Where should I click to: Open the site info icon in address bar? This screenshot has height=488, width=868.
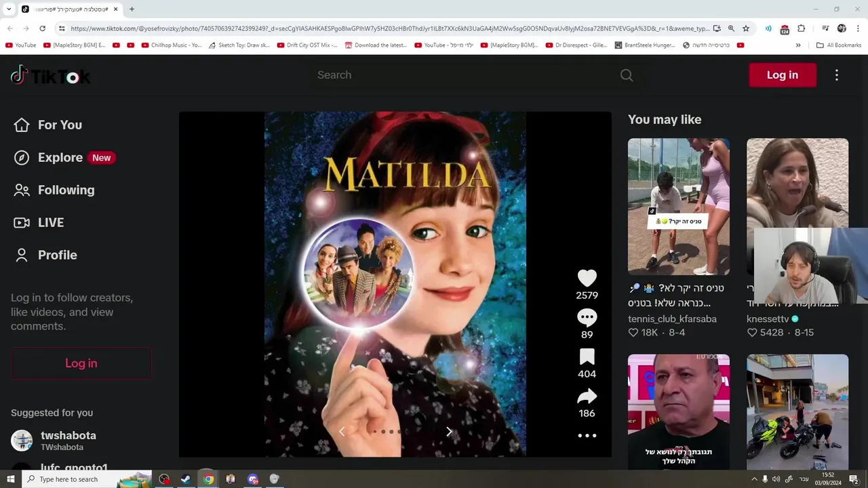coord(62,28)
